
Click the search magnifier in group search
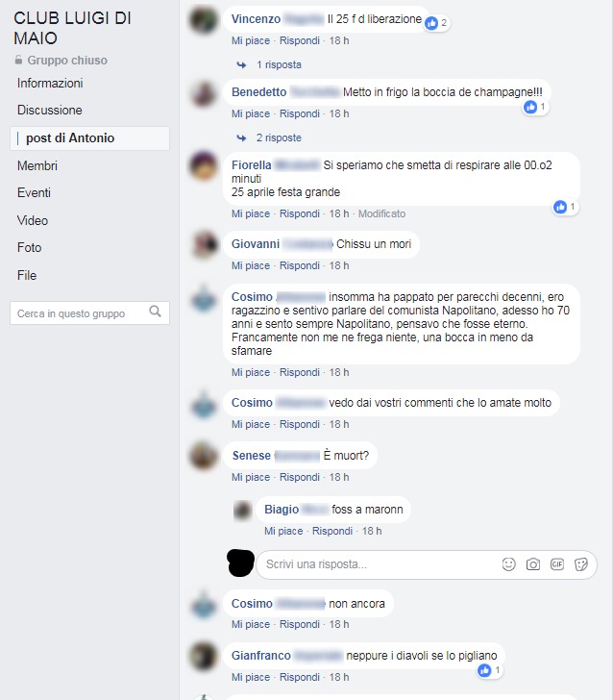[156, 312]
